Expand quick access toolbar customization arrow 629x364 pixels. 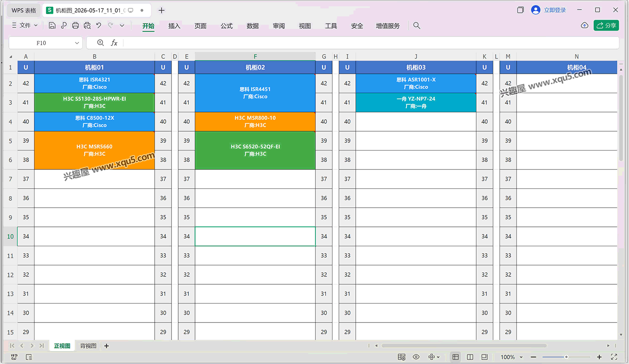pos(122,26)
